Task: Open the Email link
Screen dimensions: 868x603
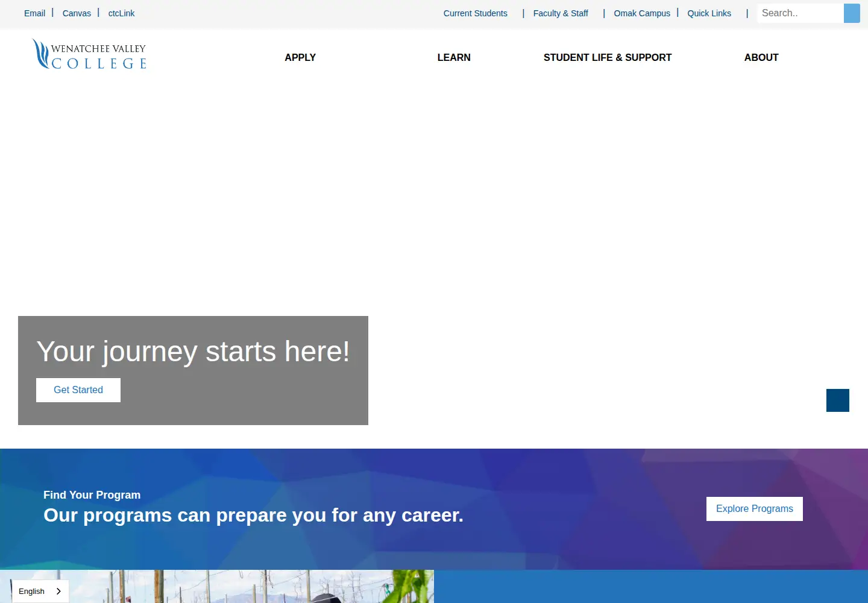Action: (x=34, y=13)
